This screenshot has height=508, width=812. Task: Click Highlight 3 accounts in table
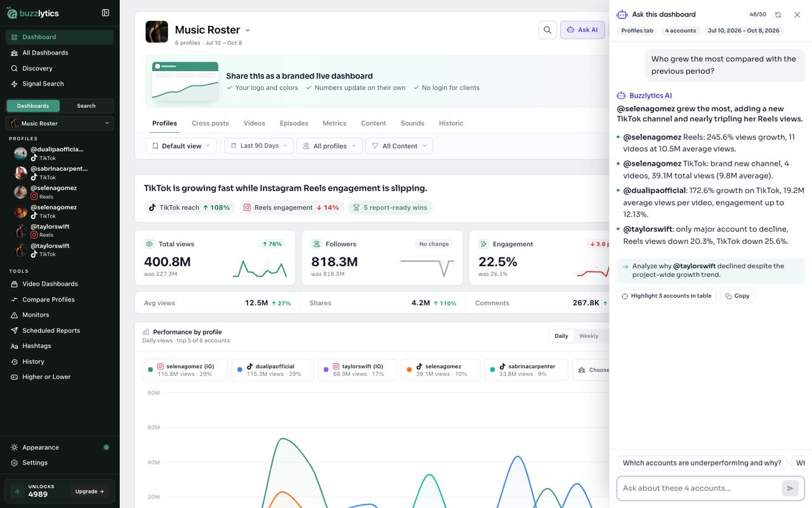tap(666, 296)
